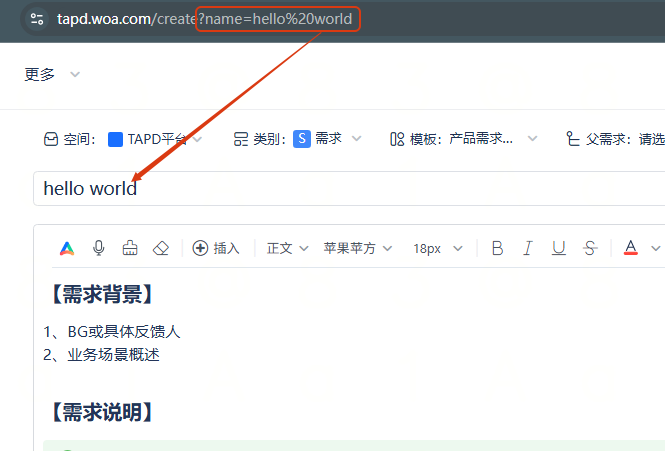The image size is (665, 451).
Task: Open the 更多 menu label
Action: click(x=39, y=75)
